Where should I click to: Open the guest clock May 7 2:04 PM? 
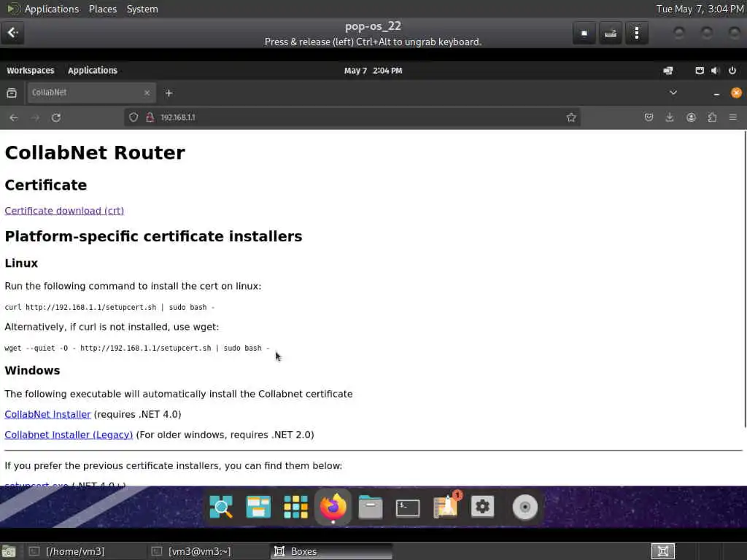373,71
